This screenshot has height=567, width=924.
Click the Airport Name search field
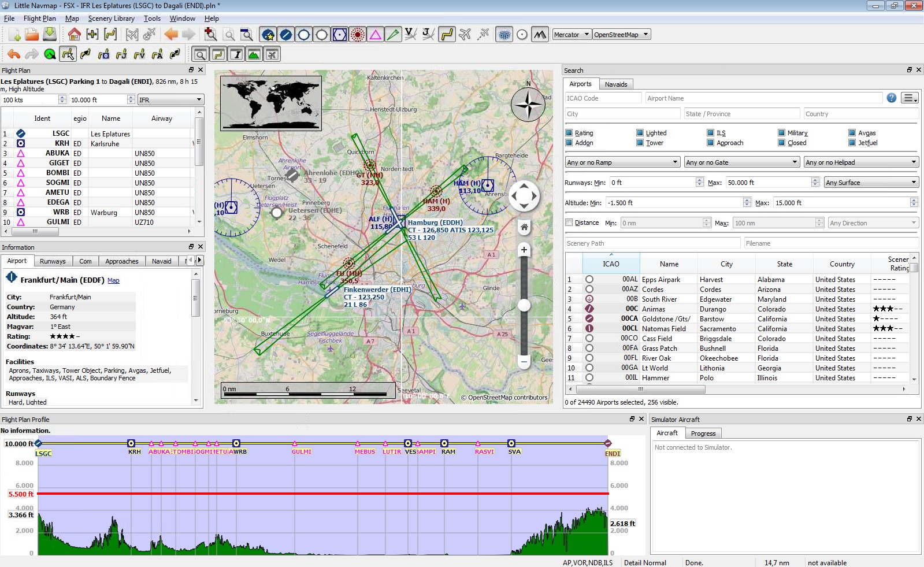763,98
